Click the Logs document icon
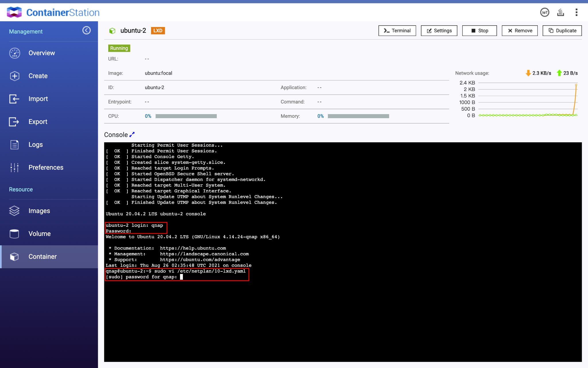This screenshot has height=368, width=588. [x=14, y=145]
